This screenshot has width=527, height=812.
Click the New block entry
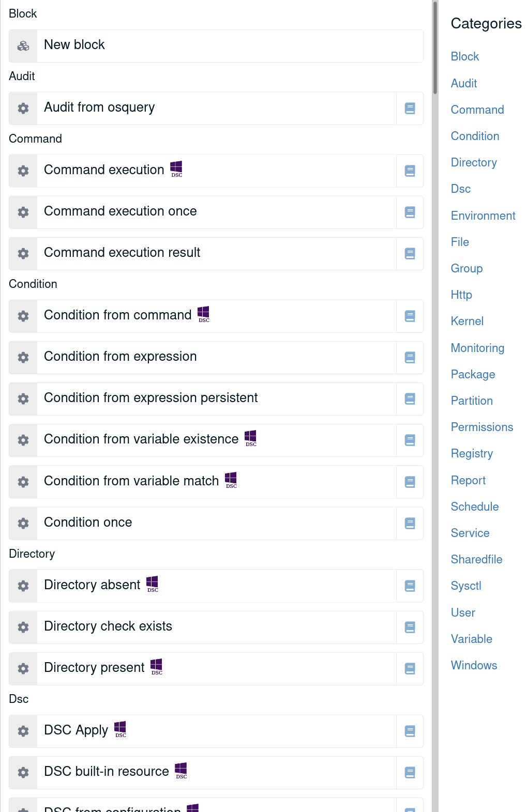tap(216, 46)
